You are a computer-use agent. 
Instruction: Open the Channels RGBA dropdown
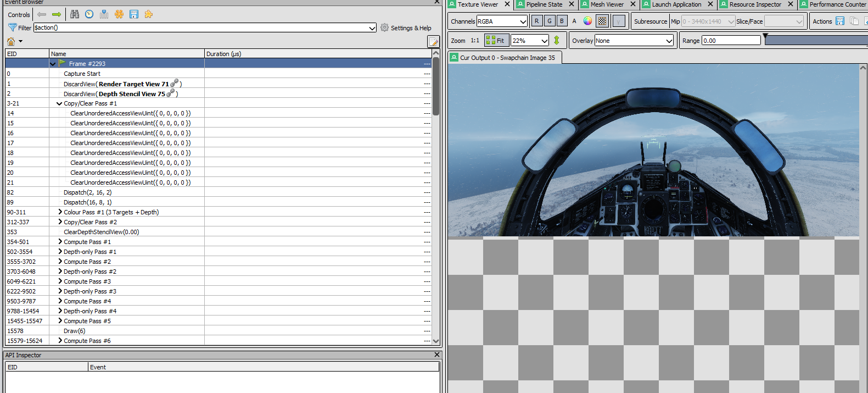click(x=502, y=21)
